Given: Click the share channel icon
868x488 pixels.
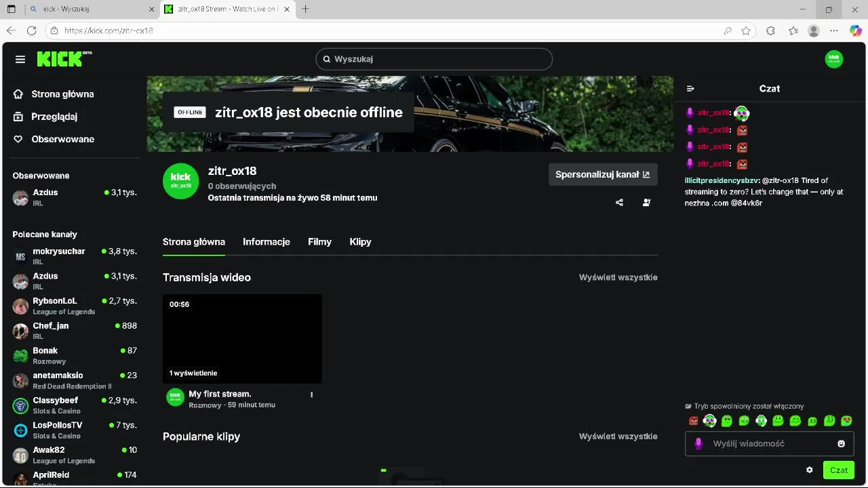Looking at the screenshot, I should coord(619,202).
